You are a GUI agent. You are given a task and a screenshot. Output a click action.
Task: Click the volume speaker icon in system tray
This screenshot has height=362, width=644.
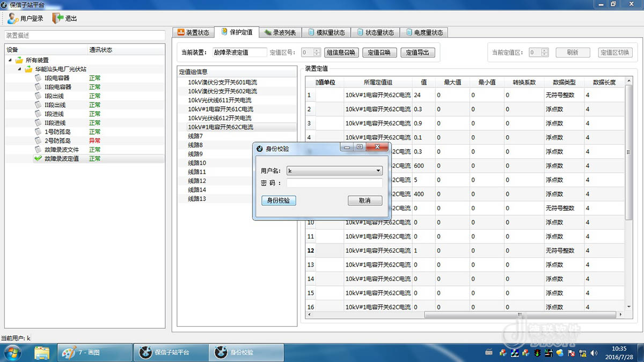click(594, 353)
